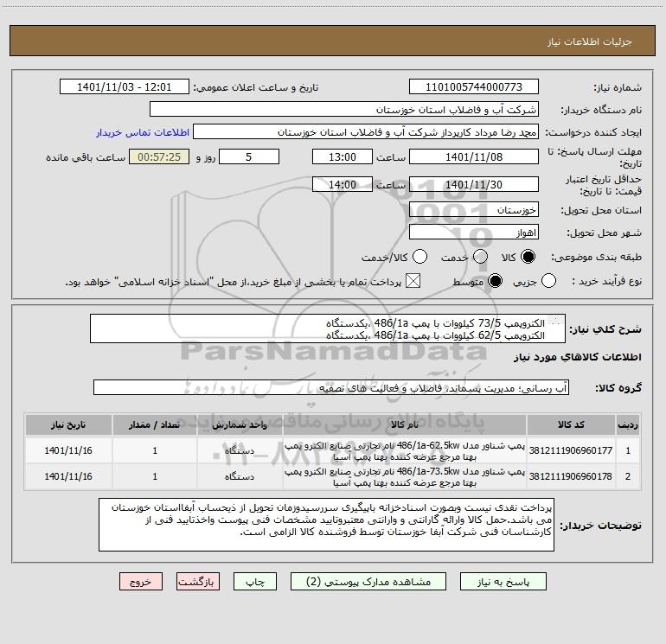
Task: Click the گروه کالا field
Action: click(331, 387)
